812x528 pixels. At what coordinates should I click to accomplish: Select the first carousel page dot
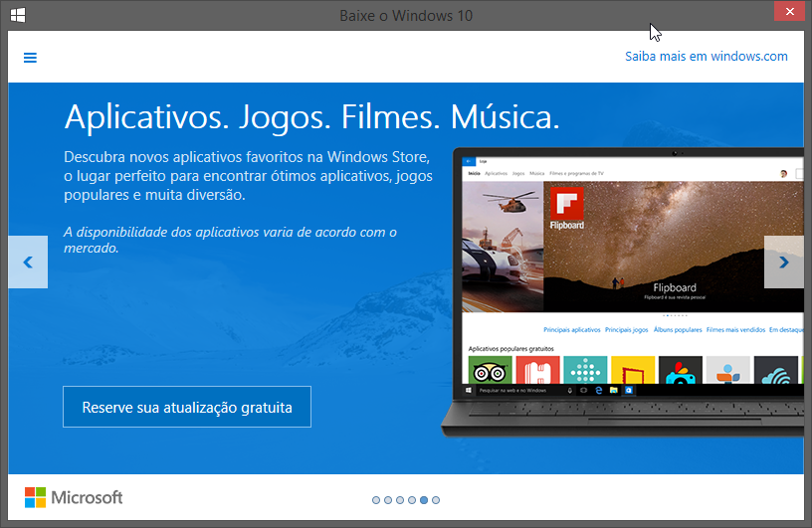coord(376,500)
